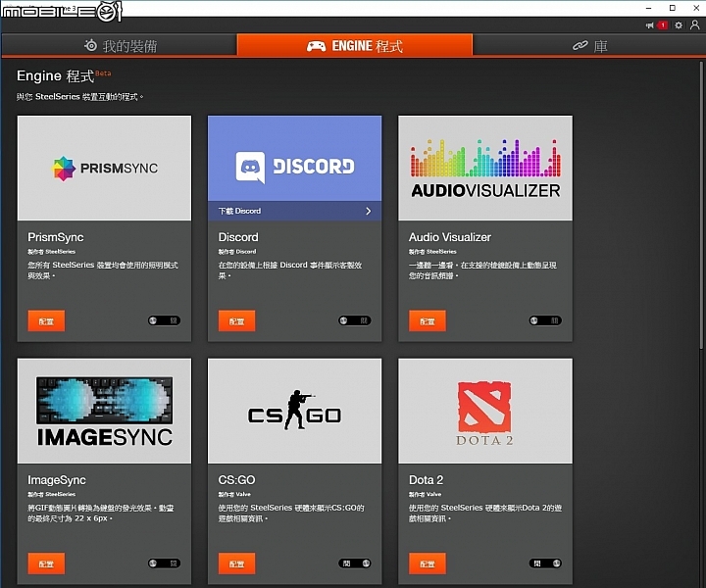Click the Discord card title text
The height and width of the screenshot is (588, 706).
[238, 237]
